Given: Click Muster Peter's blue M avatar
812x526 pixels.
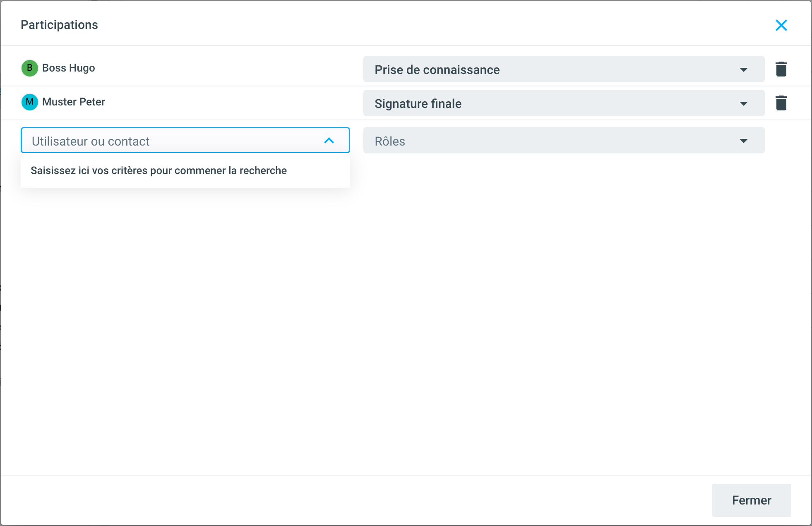Looking at the screenshot, I should 30,102.
